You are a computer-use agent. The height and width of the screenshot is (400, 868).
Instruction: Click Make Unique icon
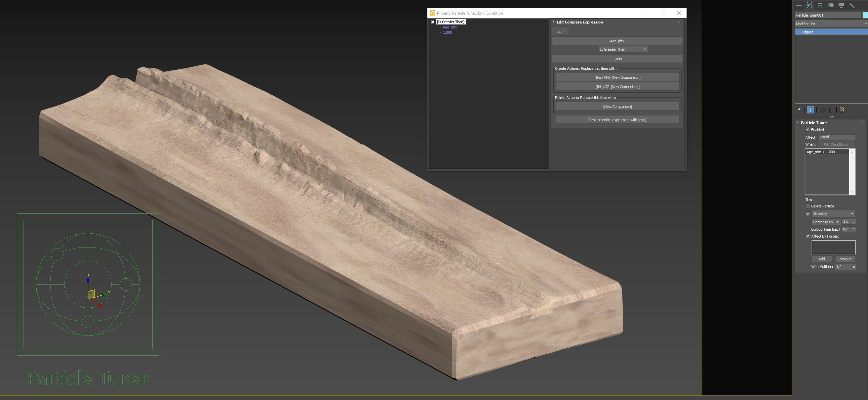point(822,110)
